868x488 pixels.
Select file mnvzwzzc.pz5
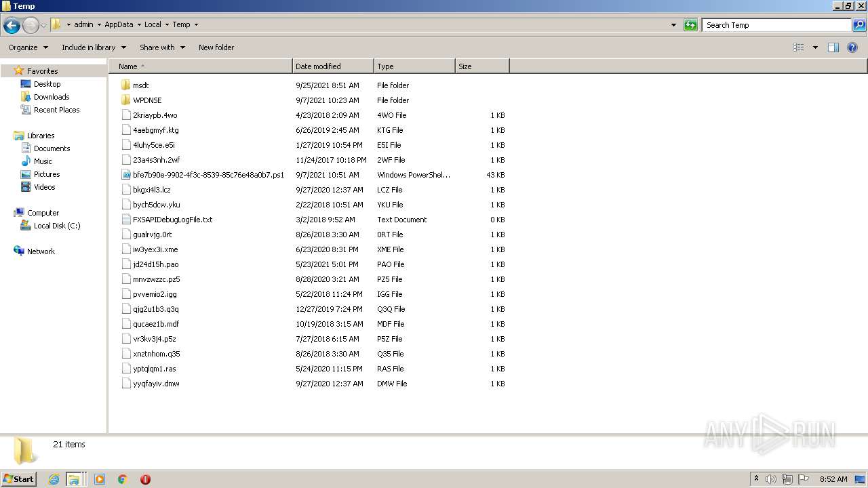click(x=157, y=279)
